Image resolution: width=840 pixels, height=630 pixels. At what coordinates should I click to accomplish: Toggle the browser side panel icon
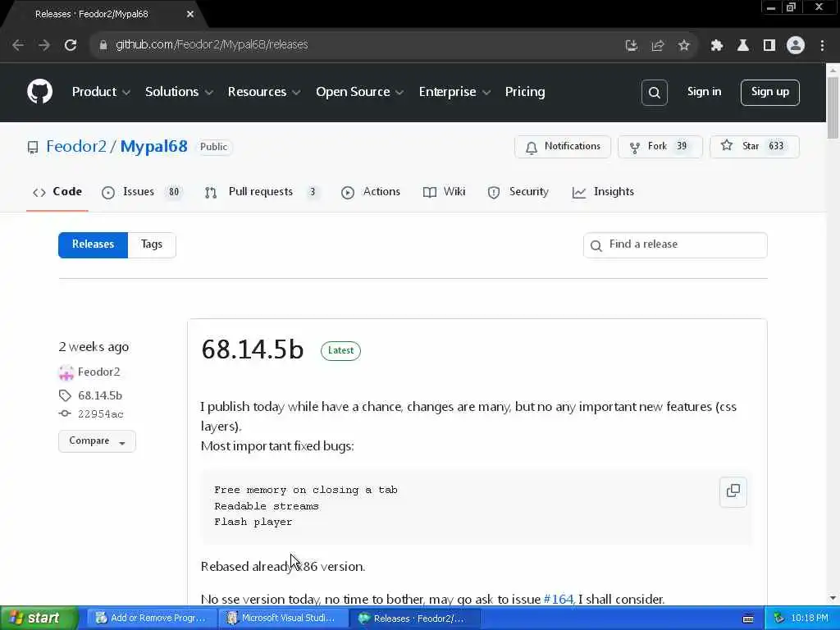click(x=769, y=46)
